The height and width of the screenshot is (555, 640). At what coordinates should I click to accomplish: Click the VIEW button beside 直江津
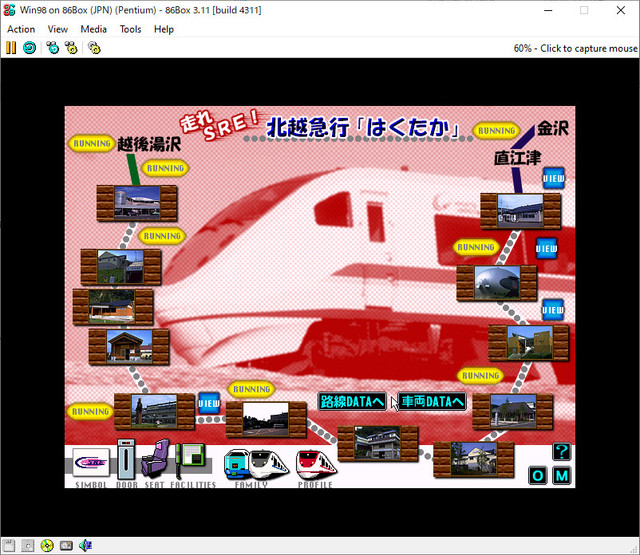[553, 178]
